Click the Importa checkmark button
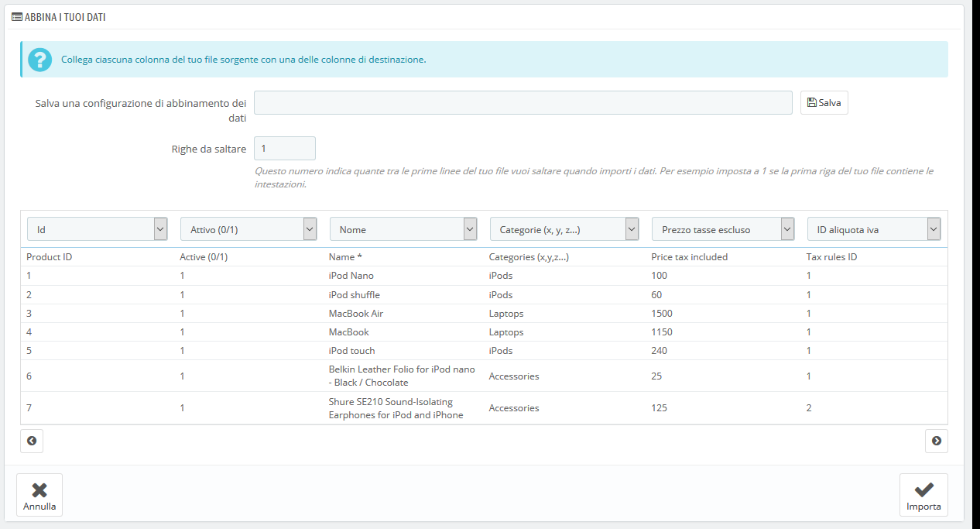The image size is (980, 529). tap(923, 495)
